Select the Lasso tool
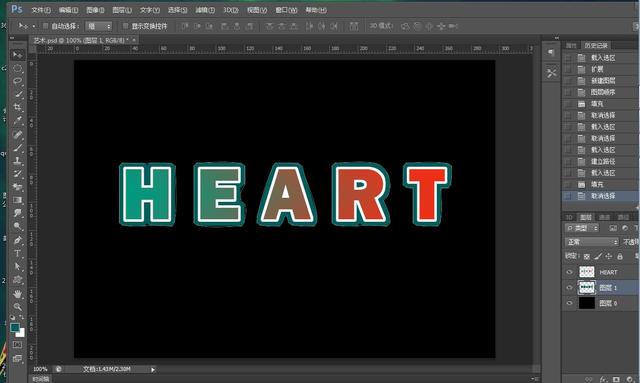Image resolution: width=640 pixels, height=383 pixels. point(17,81)
